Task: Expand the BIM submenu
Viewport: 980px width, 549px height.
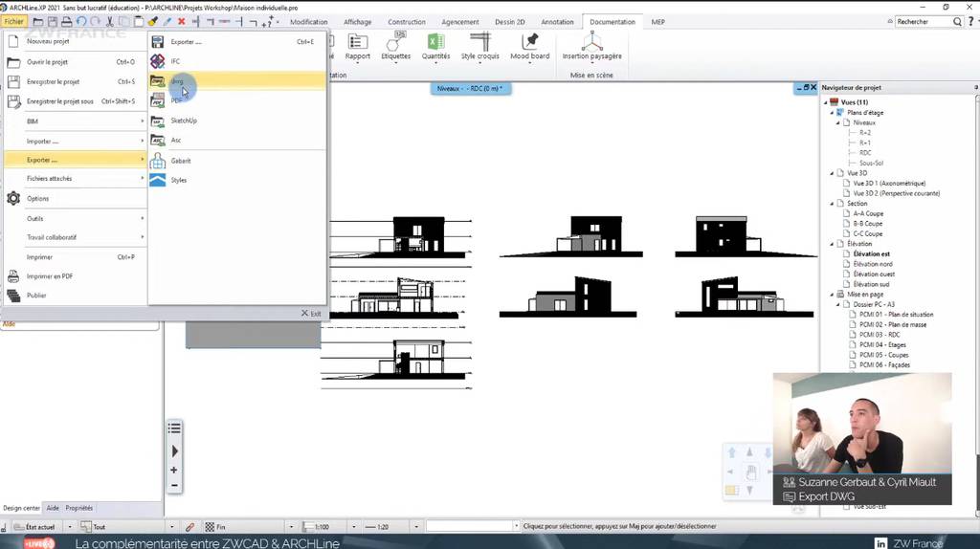Action: coord(75,121)
